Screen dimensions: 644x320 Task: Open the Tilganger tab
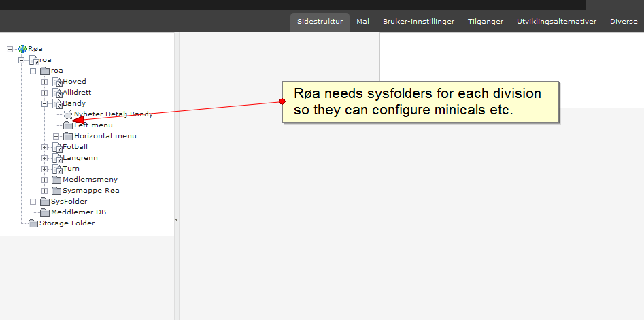[x=486, y=22]
